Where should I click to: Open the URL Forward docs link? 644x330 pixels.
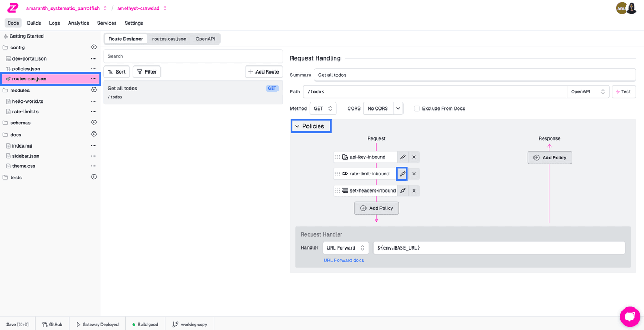coord(343,260)
